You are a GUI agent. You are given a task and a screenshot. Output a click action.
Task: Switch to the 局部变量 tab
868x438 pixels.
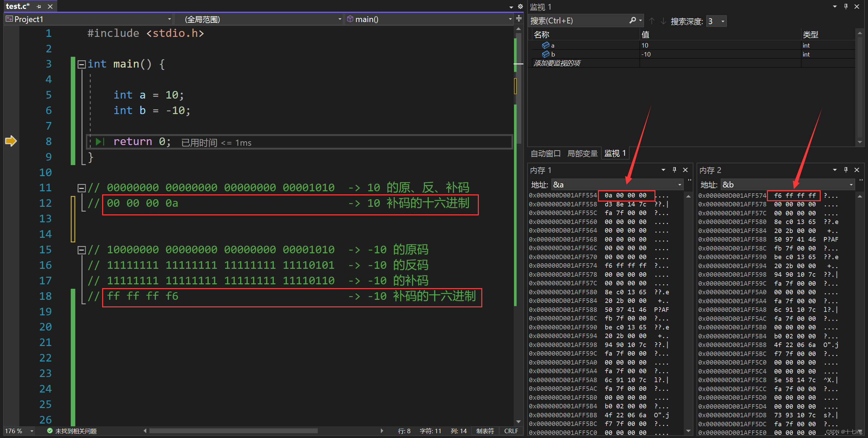click(582, 153)
